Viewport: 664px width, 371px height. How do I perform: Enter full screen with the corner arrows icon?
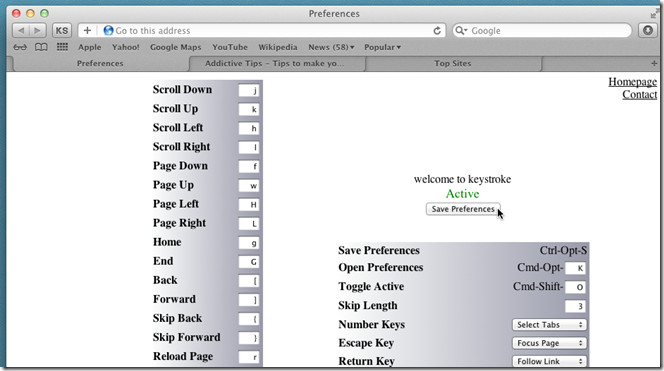[x=655, y=13]
